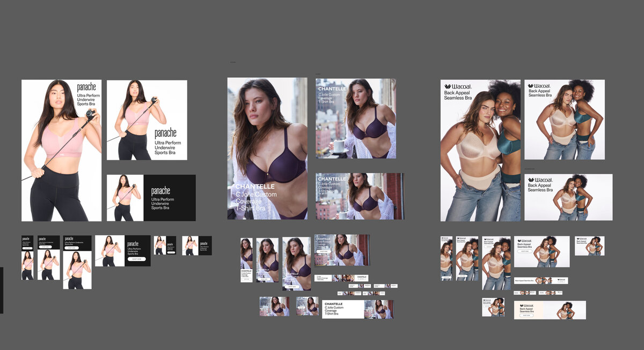The width and height of the screenshot is (644, 350).
Task: Select white Chantelle leaderboard with large CHANTELLE text
Action: tap(358, 309)
